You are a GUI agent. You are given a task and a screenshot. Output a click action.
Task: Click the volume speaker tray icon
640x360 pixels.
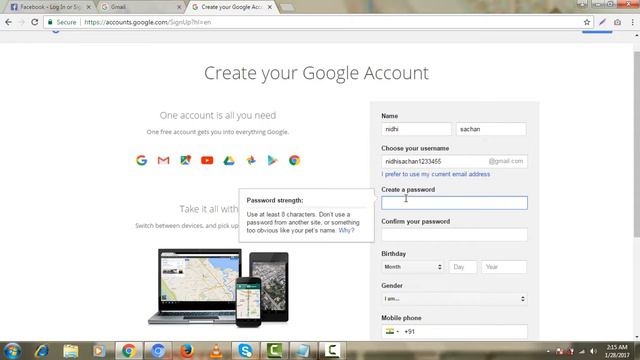click(x=593, y=351)
